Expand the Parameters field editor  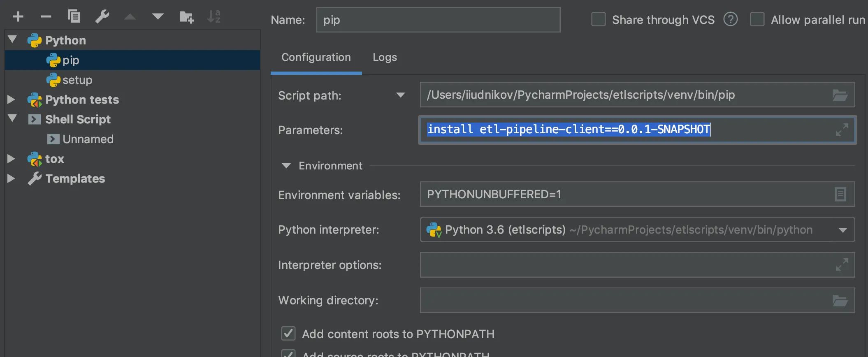click(842, 130)
